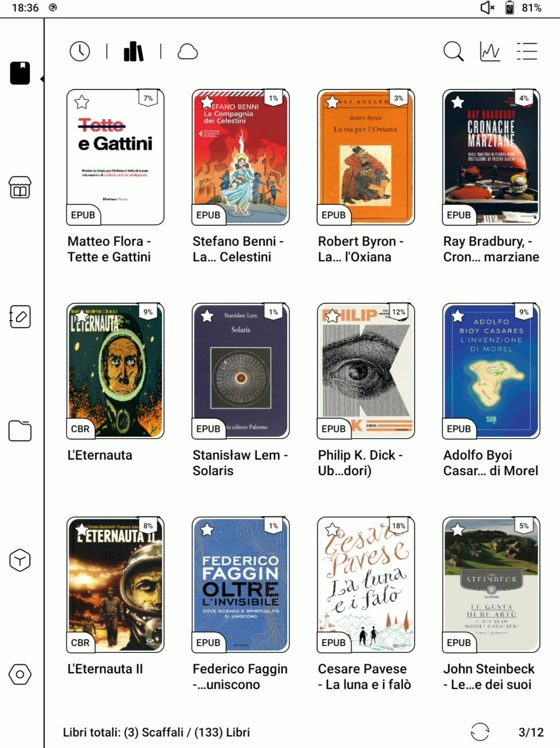
Task: Toggle favorite star on Tette e Gattini
Action: [82, 102]
